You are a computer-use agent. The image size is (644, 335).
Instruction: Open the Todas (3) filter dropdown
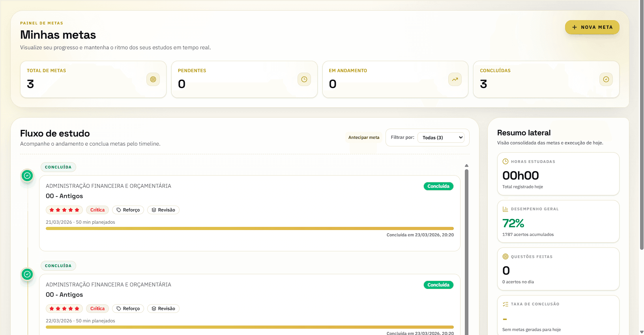tap(441, 138)
